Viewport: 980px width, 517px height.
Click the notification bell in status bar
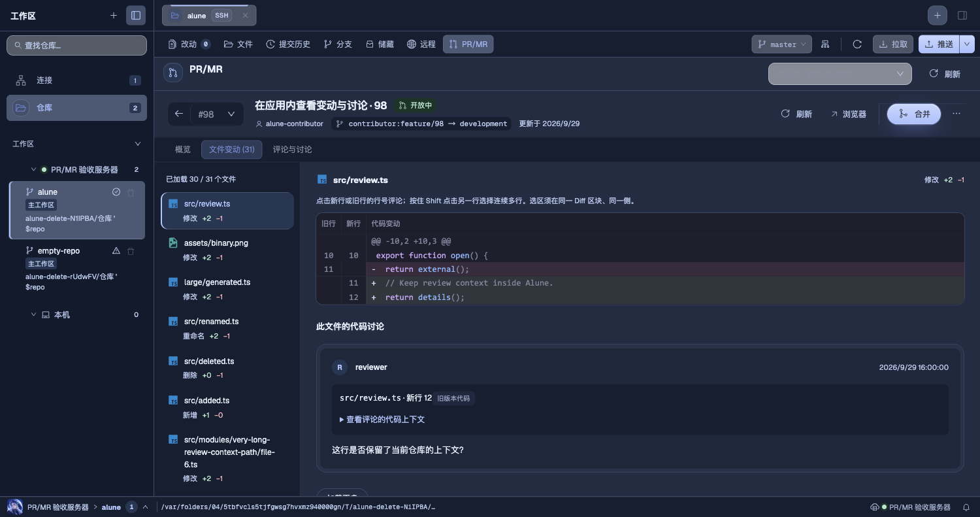coord(966,507)
